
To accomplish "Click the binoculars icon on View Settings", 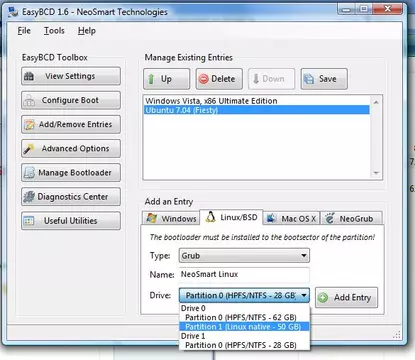I will tap(29, 76).
